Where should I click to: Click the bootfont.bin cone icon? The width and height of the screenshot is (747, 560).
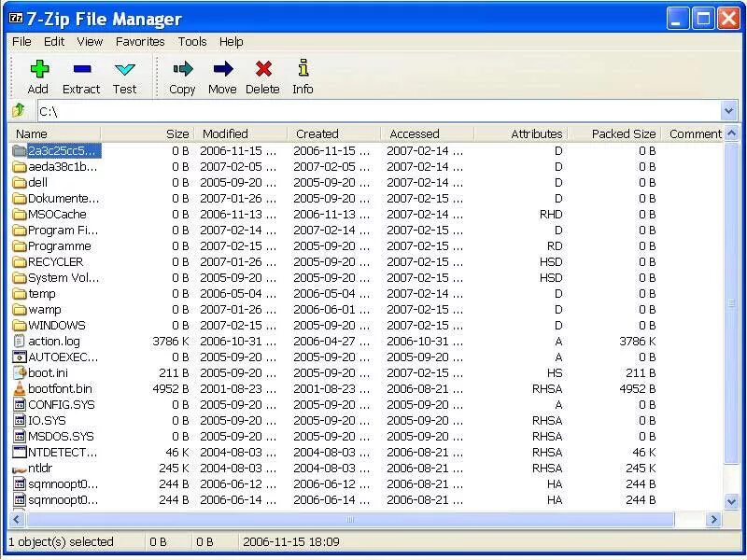tap(19, 388)
